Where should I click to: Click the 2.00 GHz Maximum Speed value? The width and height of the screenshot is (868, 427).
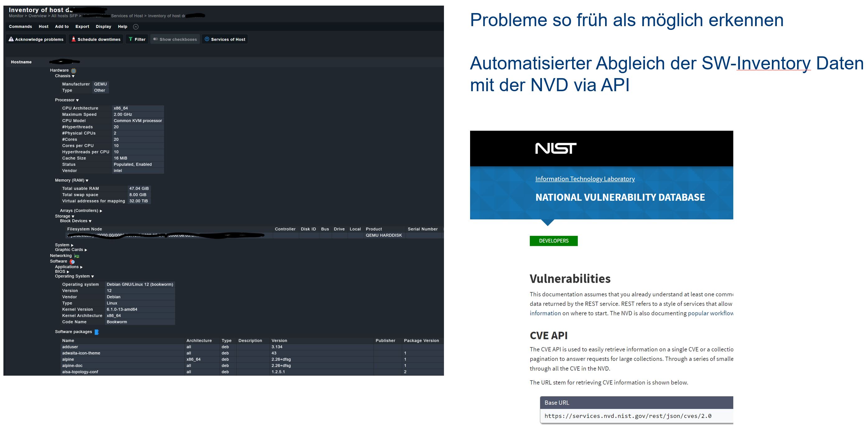[123, 115]
